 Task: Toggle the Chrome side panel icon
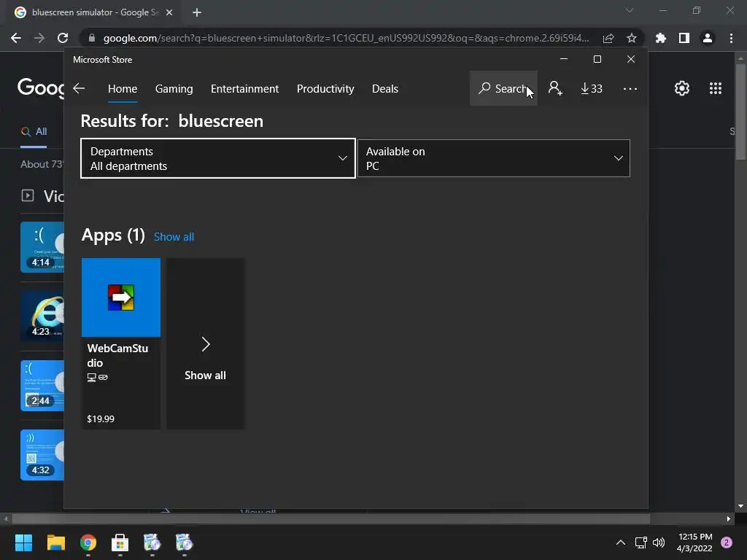(x=684, y=38)
